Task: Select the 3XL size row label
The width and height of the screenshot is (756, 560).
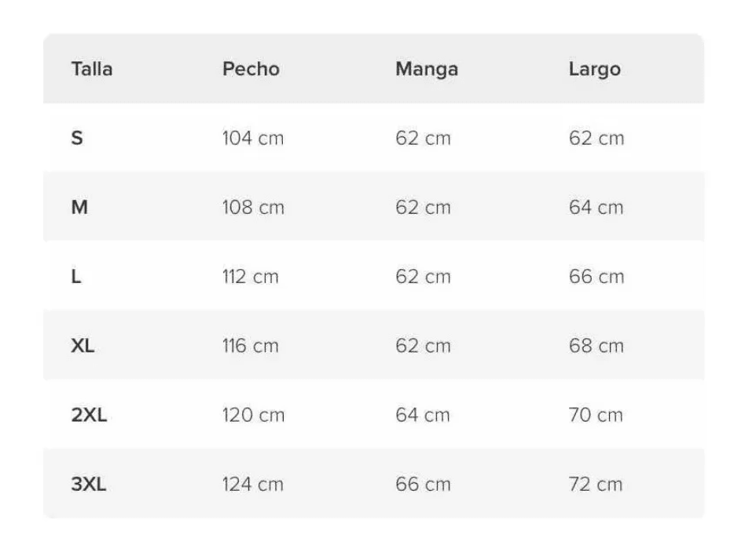Action: click(89, 484)
